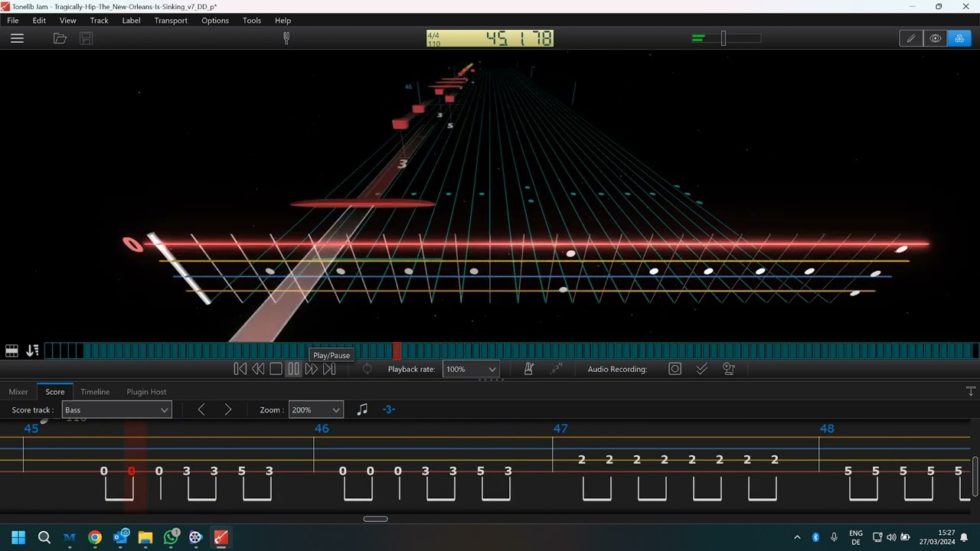This screenshot has width=980, height=551.
Task: Skip to the start of the song
Action: click(240, 369)
